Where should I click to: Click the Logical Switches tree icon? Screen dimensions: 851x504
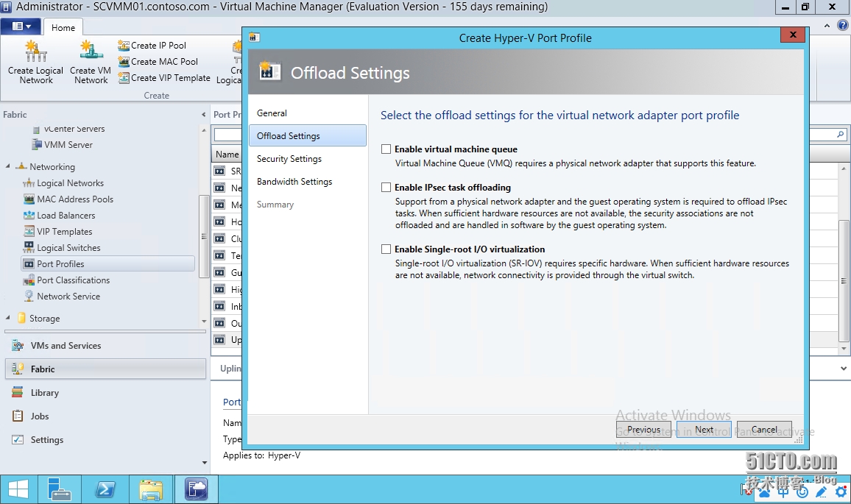pyautogui.click(x=29, y=247)
